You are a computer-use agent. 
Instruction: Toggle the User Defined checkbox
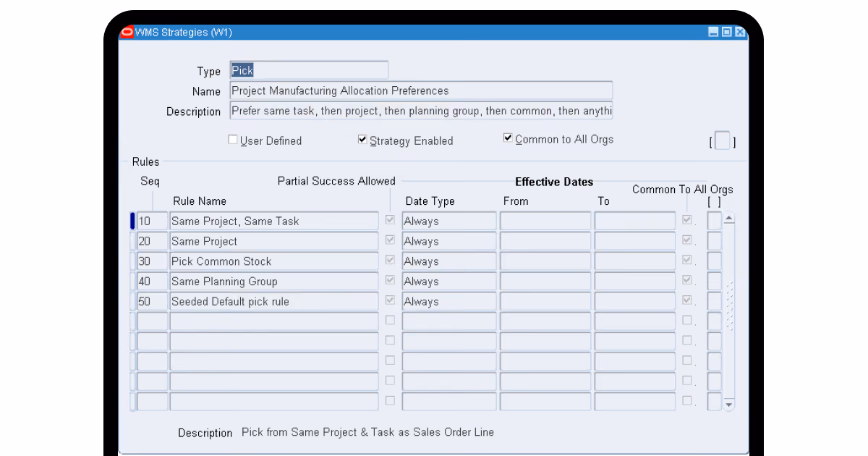tap(233, 140)
